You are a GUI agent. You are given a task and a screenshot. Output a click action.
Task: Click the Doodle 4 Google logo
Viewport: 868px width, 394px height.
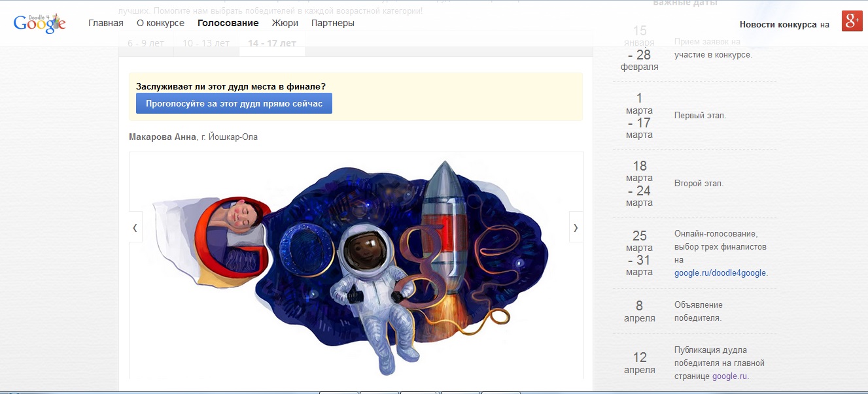point(39,23)
